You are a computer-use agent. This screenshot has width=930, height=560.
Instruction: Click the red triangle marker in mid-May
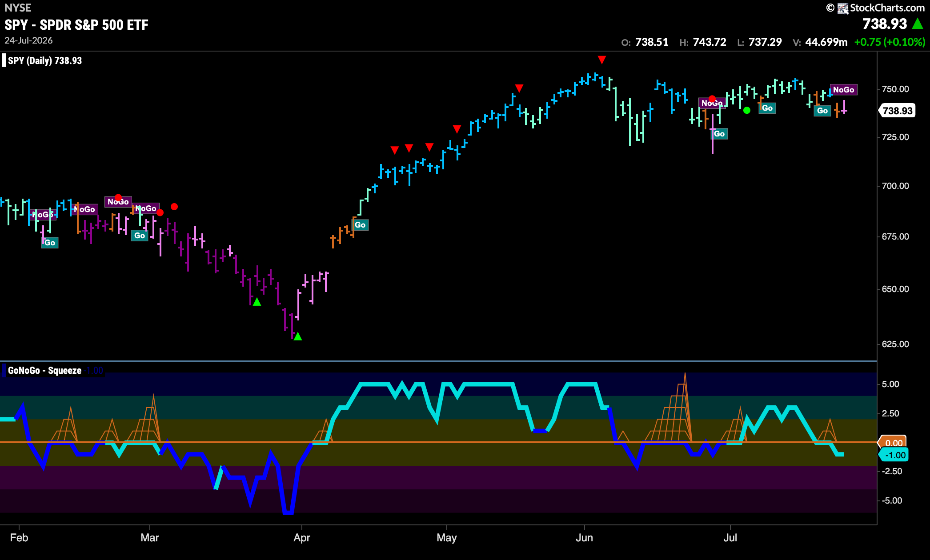point(519,88)
